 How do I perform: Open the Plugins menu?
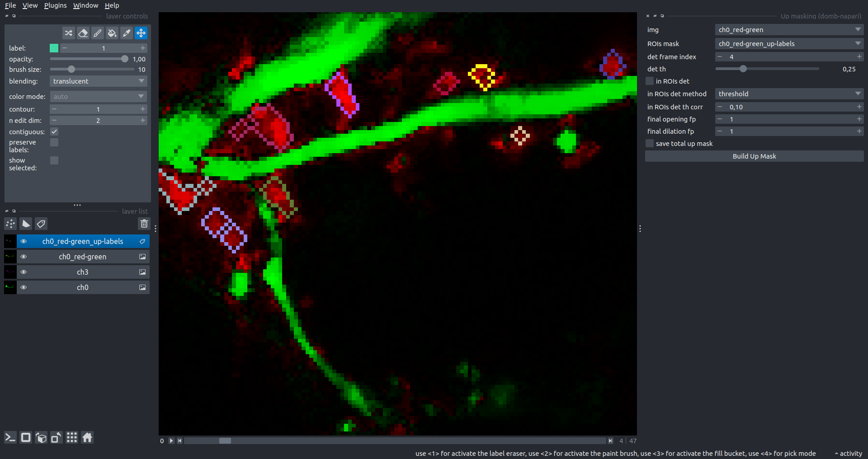pos(55,5)
